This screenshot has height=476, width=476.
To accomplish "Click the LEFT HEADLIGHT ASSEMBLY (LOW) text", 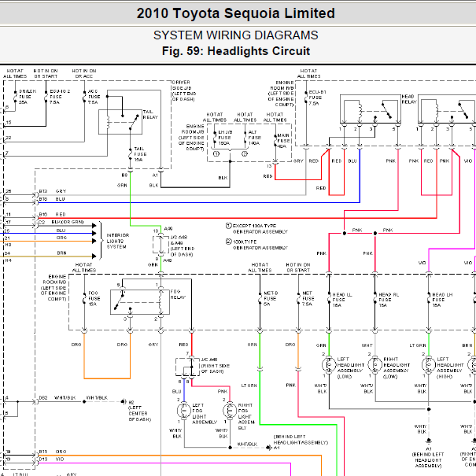I will pyautogui.click(x=349, y=368).
